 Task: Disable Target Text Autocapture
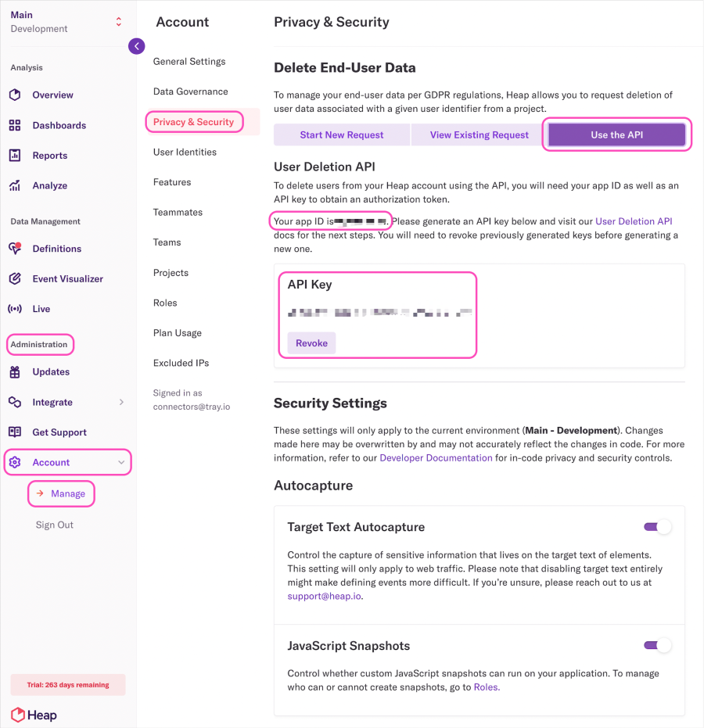(656, 526)
